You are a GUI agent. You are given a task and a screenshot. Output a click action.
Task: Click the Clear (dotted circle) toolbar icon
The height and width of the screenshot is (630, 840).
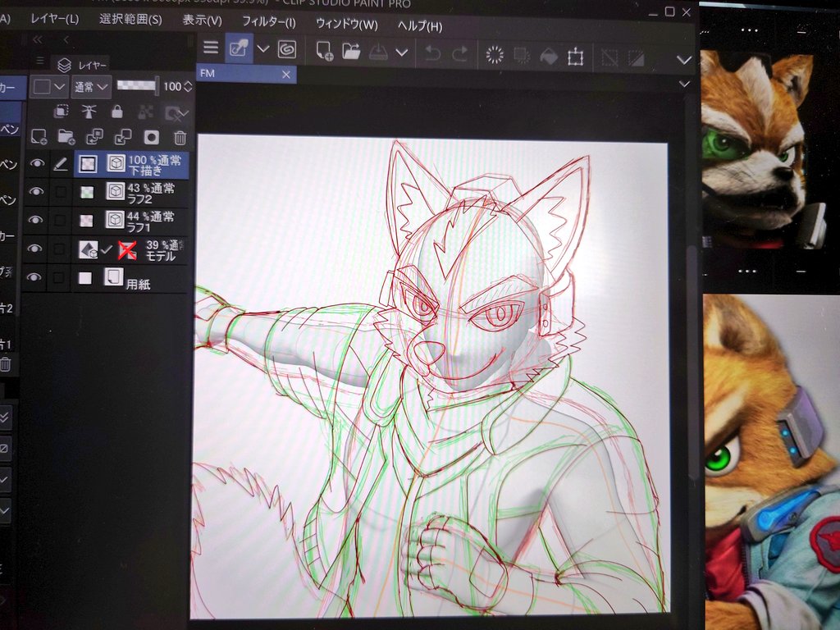click(495, 55)
